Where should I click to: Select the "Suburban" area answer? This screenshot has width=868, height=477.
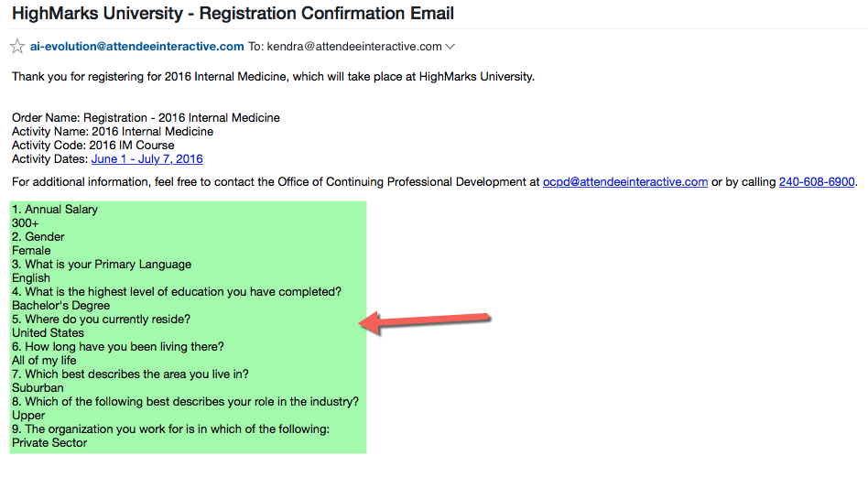(x=38, y=388)
